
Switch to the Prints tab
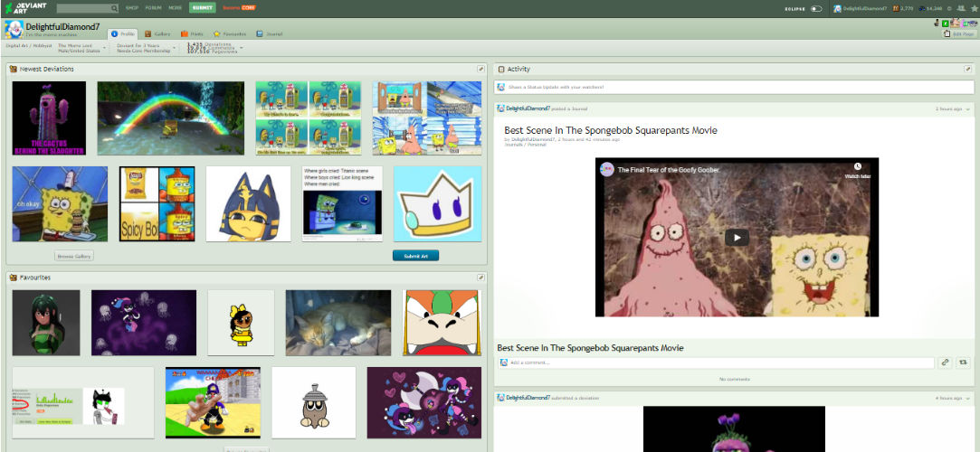click(x=193, y=33)
